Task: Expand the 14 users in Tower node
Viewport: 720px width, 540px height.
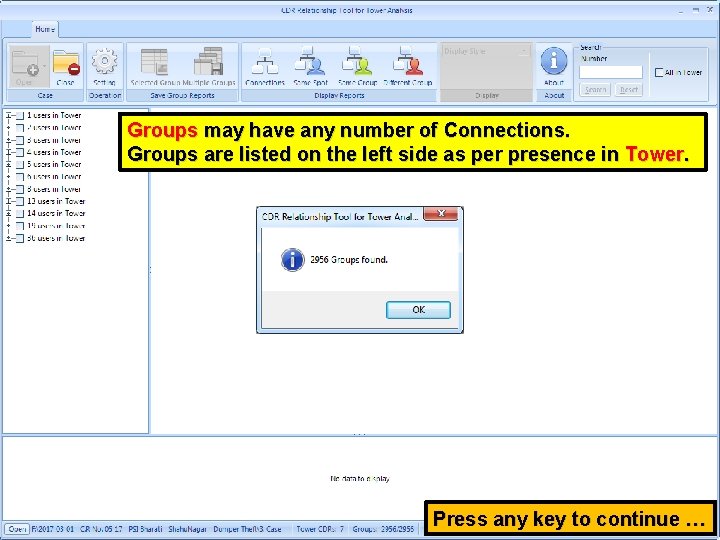Action: click(8, 214)
